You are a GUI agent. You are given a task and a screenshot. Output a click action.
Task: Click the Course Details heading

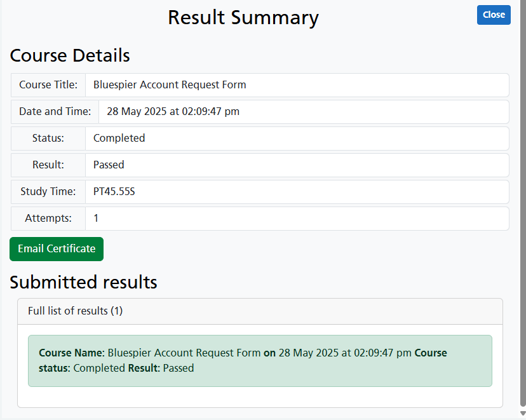pyautogui.click(x=70, y=56)
